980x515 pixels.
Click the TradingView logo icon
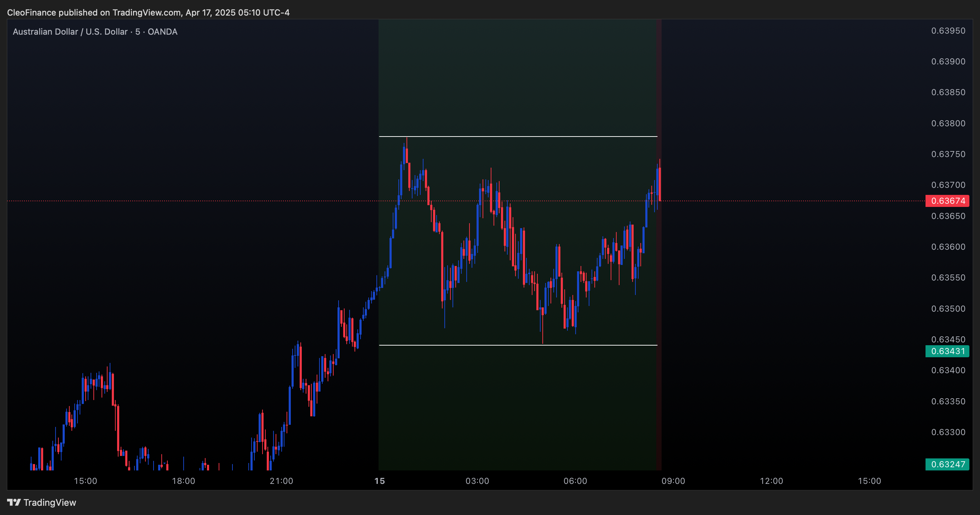pyautogui.click(x=14, y=503)
